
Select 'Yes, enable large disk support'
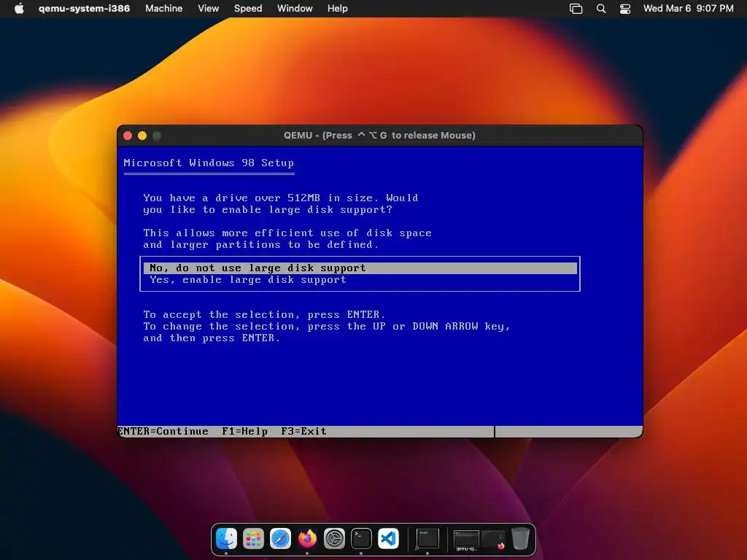coord(360,280)
